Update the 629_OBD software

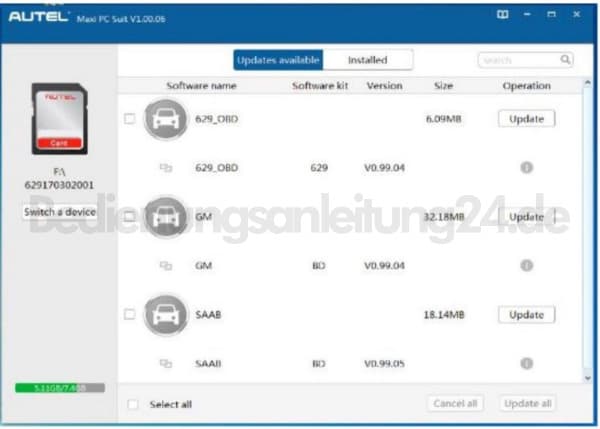527,119
